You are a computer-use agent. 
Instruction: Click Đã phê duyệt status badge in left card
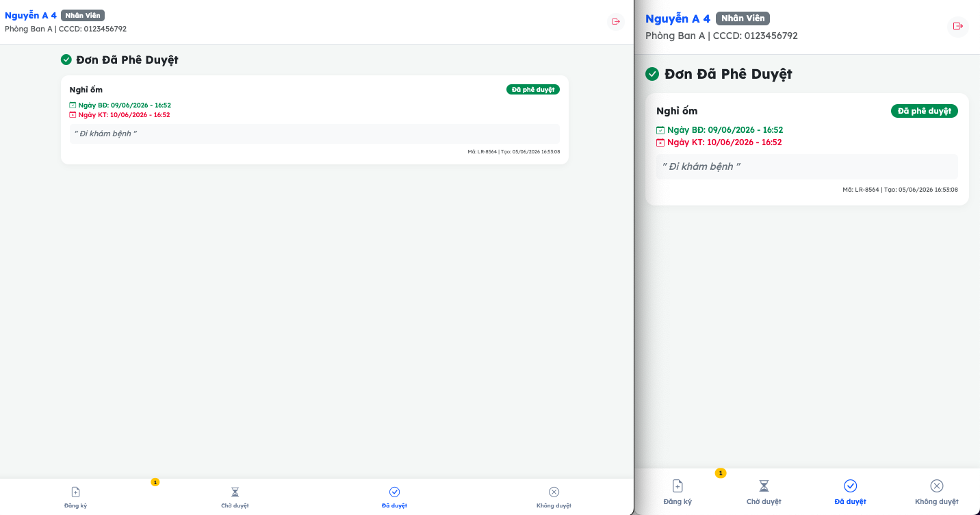tap(533, 90)
